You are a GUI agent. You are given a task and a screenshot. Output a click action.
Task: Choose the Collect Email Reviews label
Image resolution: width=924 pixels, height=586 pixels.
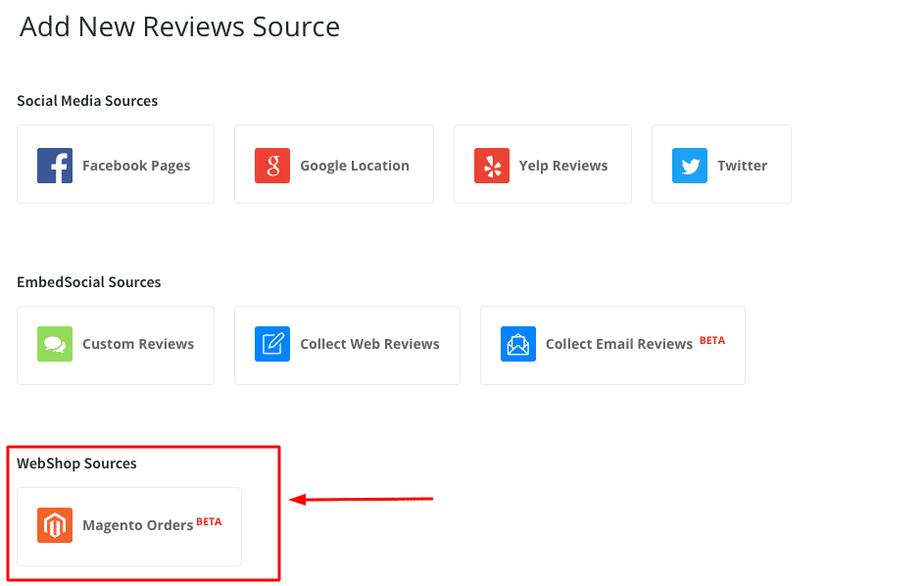click(618, 344)
